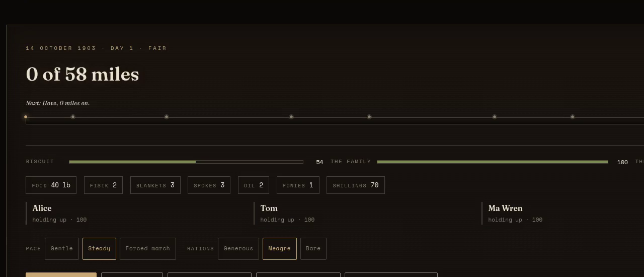Image resolution: width=644 pixels, height=277 pixels.
Task: Select the Steady pace option
Action: click(x=99, y=249)
